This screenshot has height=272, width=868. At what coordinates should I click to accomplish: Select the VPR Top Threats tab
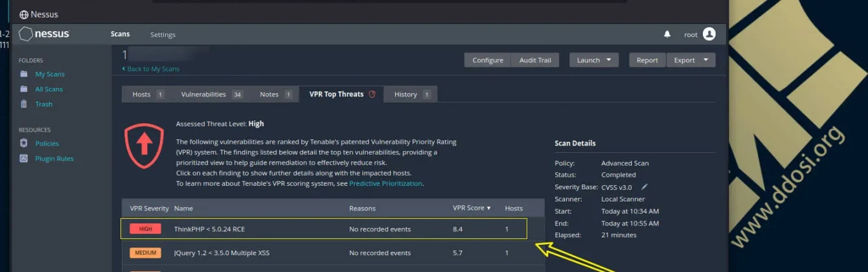[342, 94]
